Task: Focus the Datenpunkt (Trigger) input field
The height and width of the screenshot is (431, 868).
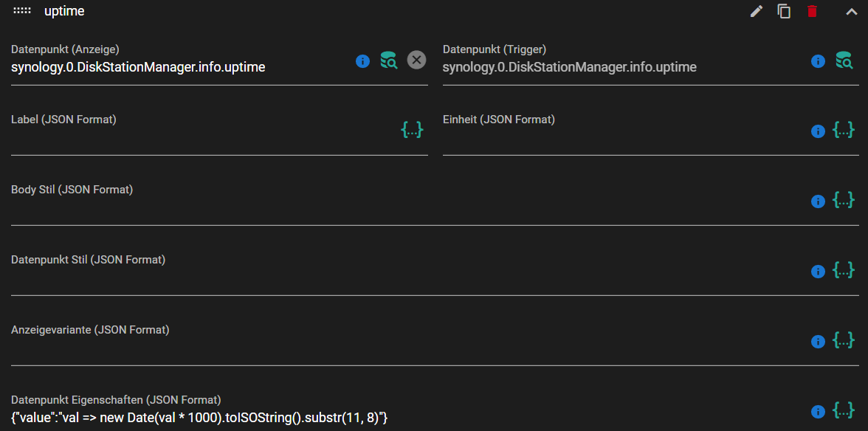Action: click(x=623, y=67)
